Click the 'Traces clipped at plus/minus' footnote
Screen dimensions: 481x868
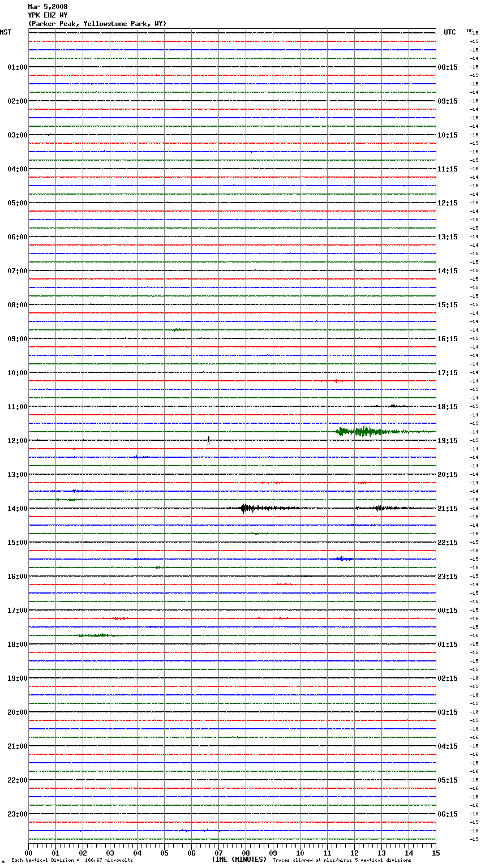(342, 861)
